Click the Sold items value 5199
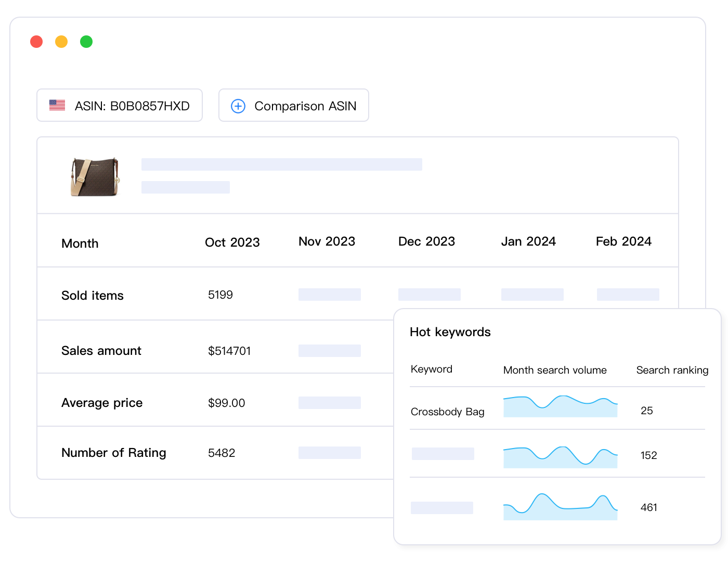The width and height of the screenshot is (728, 562). pos(220,295)
